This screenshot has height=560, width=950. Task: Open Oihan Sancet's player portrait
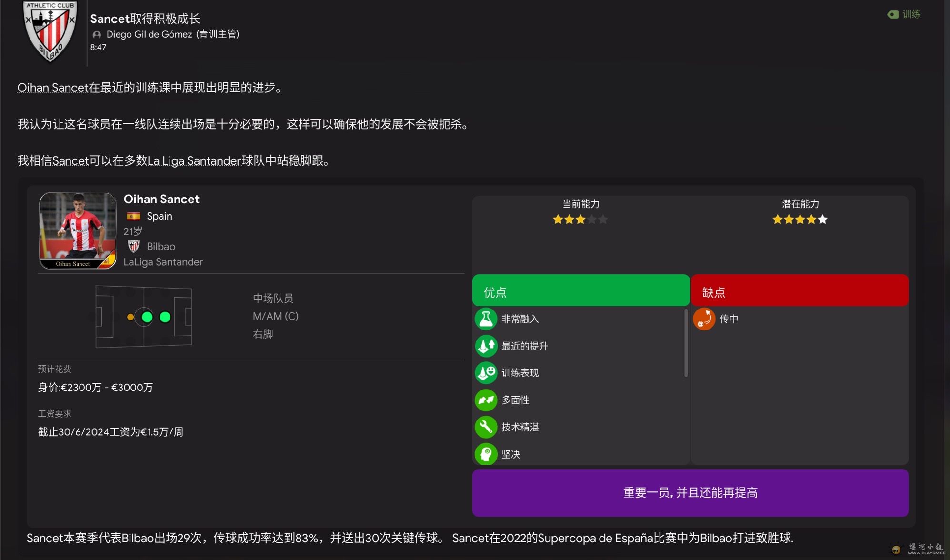[x=78, y=230]
